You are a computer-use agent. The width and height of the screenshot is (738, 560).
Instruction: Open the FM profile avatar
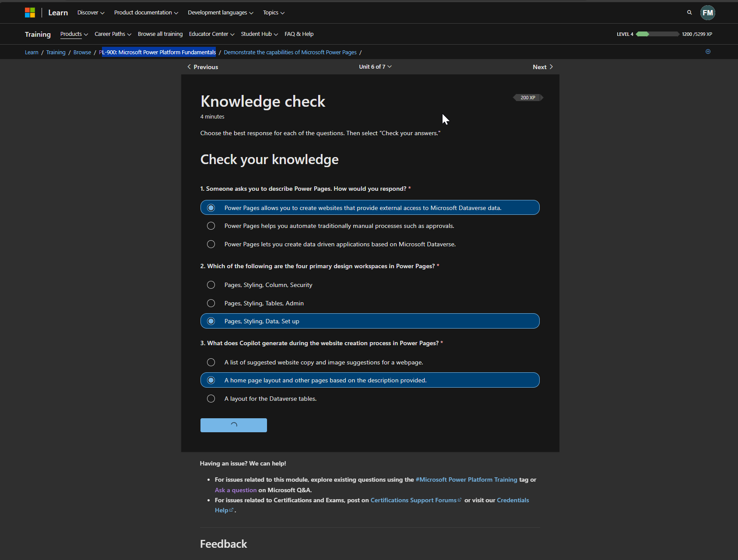(708, 13)
